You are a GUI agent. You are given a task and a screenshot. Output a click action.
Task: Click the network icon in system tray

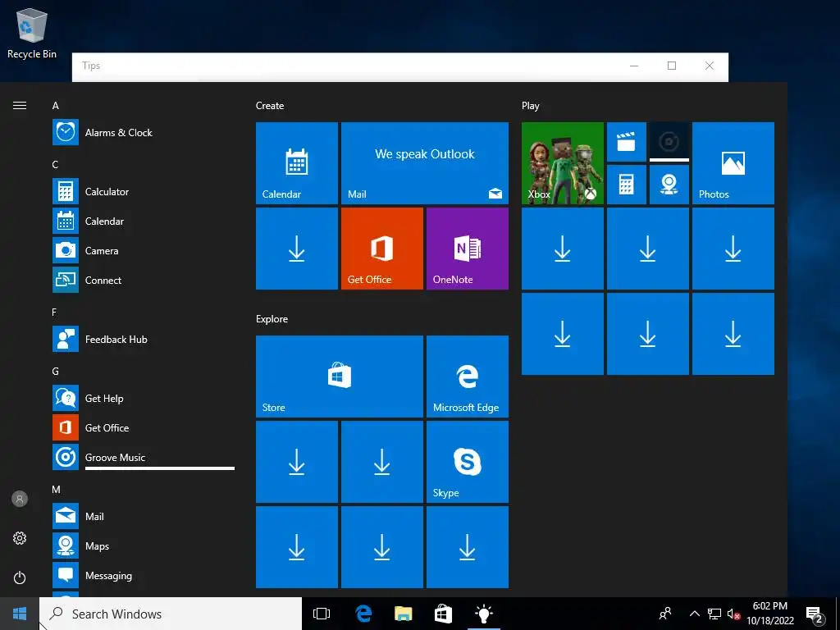coord(714,614)
